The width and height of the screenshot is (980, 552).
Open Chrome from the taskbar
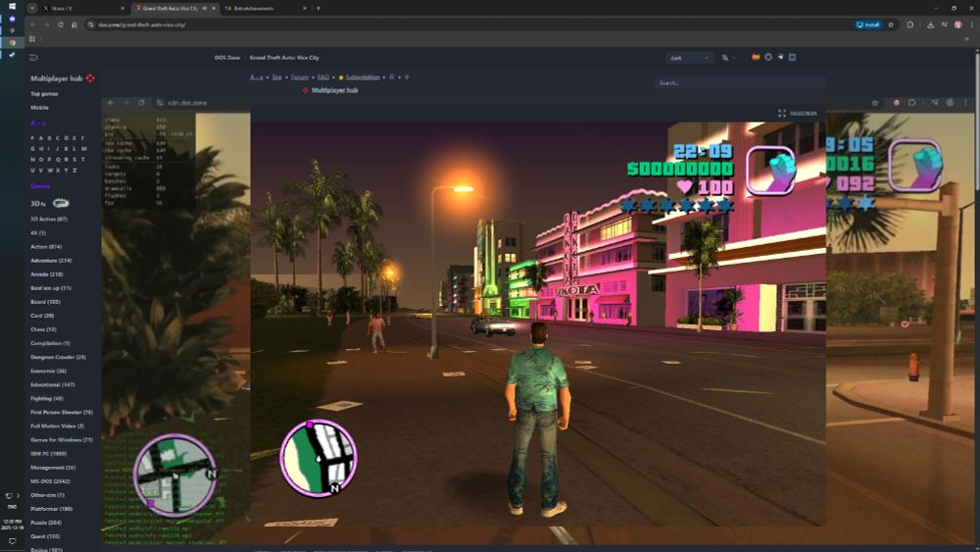point(12,42)
